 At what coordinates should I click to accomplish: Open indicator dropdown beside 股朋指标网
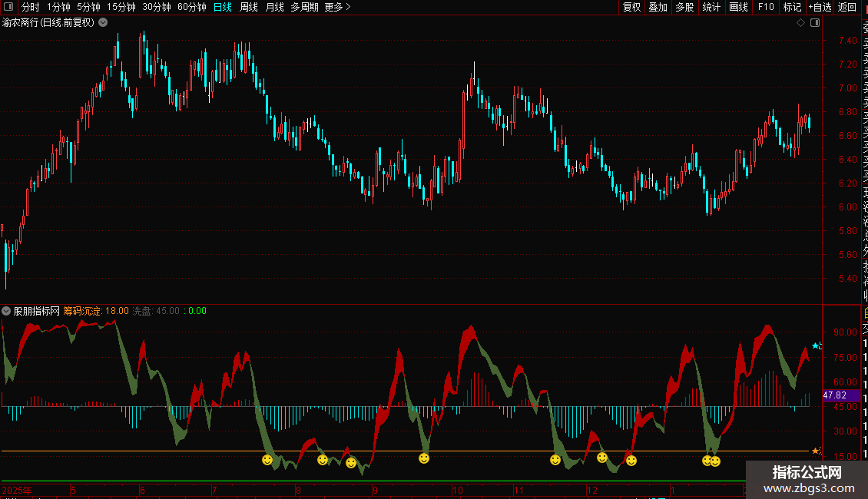6,311
